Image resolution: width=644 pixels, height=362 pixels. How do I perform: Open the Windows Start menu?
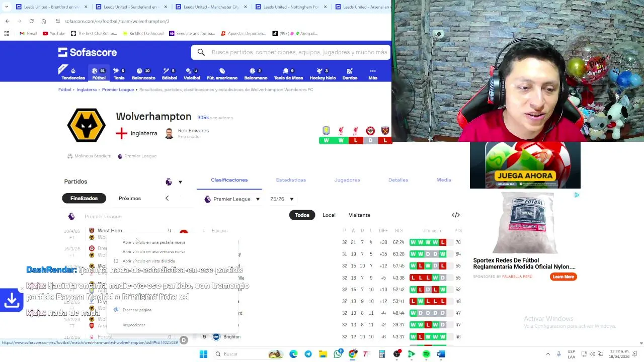[x=203, y=354]
